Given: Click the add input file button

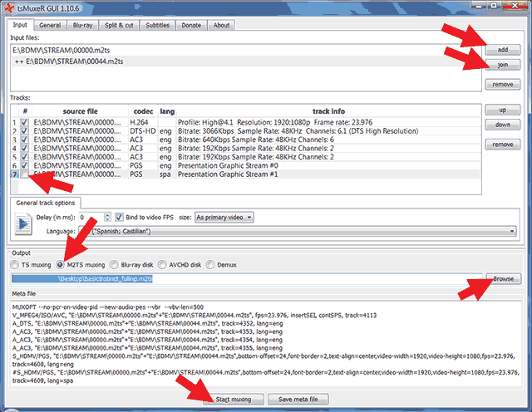Looking at the screenshot, I should [502, 50].
